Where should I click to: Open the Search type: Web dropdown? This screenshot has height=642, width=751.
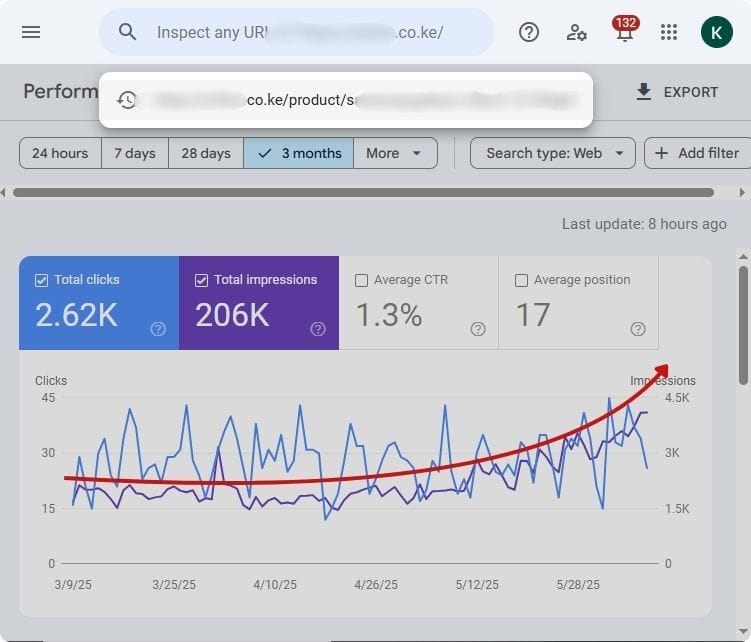point(553,153)
